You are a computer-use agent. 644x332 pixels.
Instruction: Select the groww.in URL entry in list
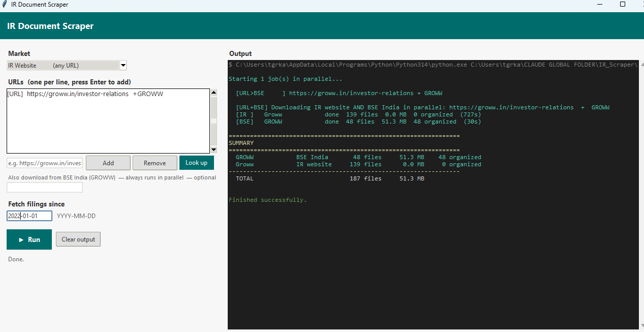click(x=85, y=94)
